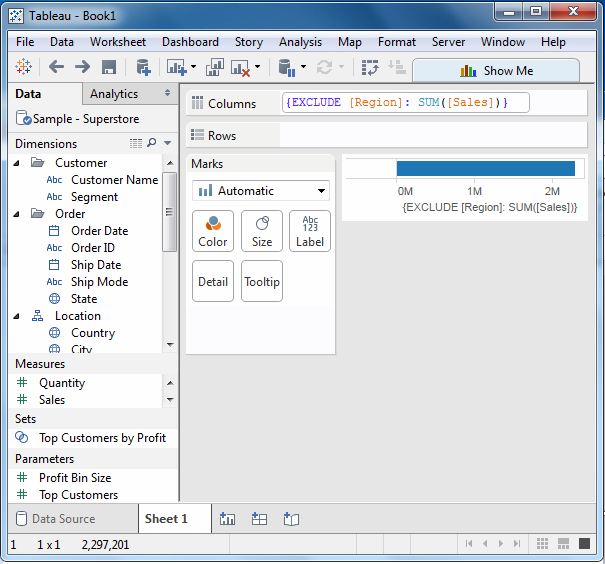Go to the last sheet arrow
Image resolution: width=605 pixels, height=564 pixels.
coord(517,544)
